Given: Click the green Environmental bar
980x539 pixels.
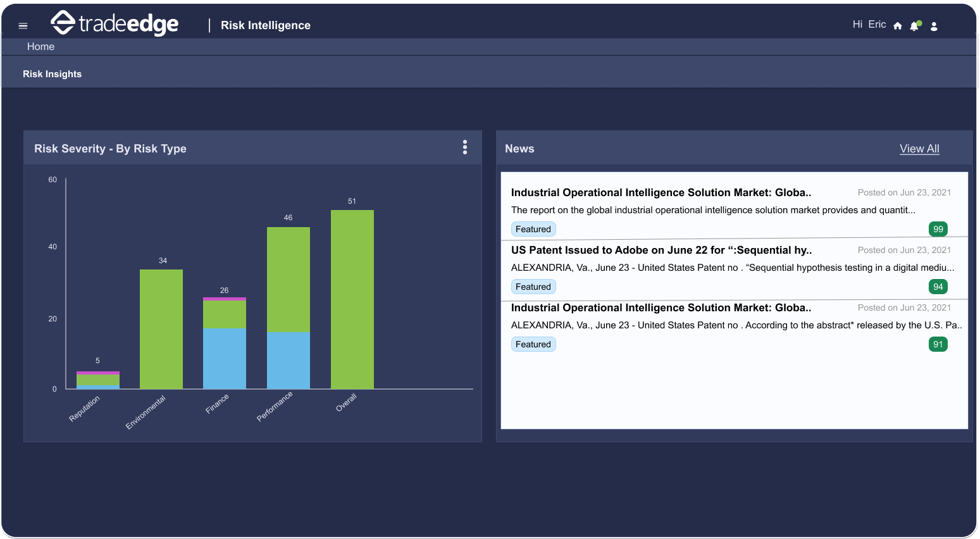Looking at the screenshot, I should click(161, 329).
